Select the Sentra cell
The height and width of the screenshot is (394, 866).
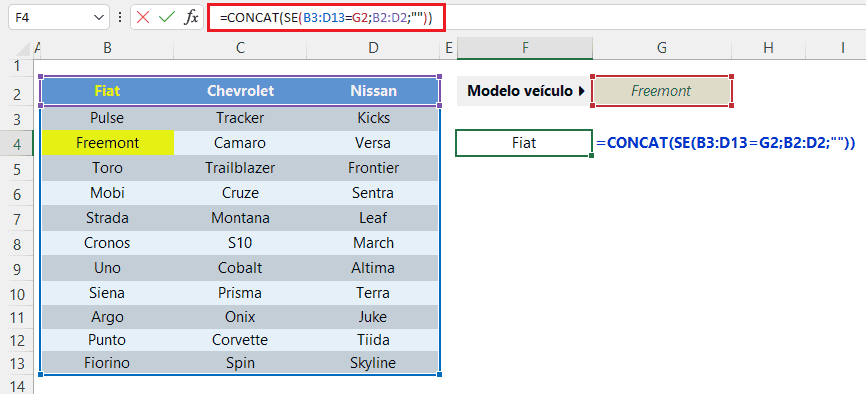373,193
